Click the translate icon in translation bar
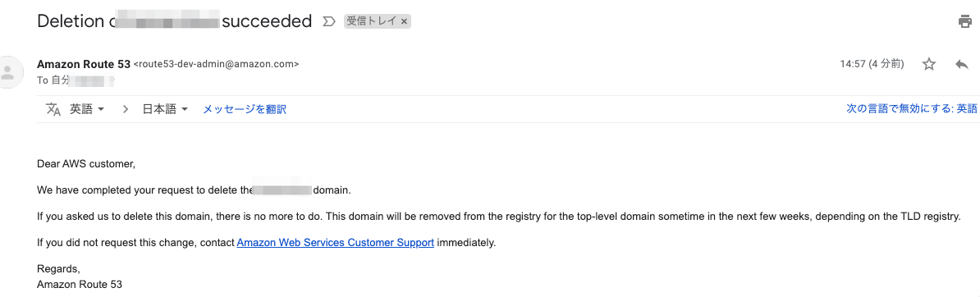This screenshot has height=297, width=980. tap(53, 109)
